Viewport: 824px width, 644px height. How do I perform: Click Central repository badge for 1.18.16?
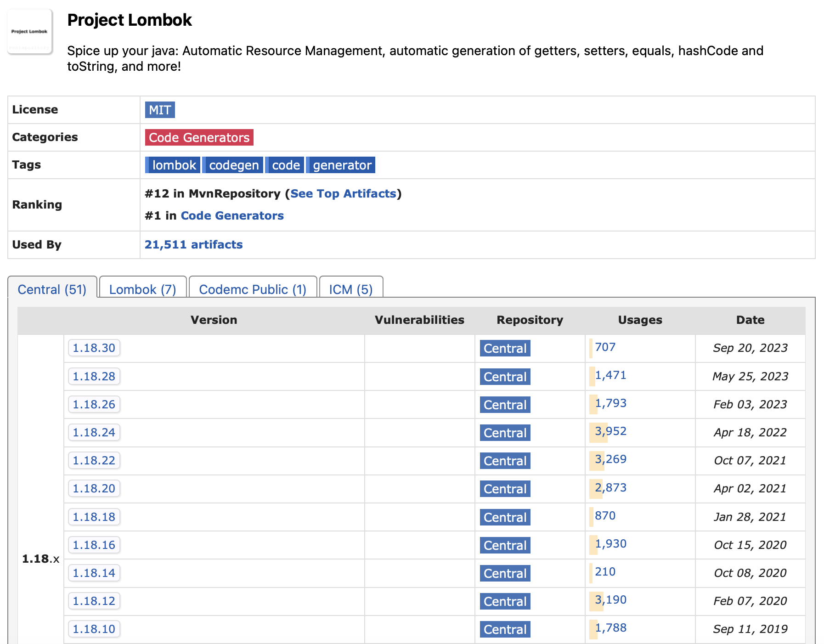tap(505, 545)
